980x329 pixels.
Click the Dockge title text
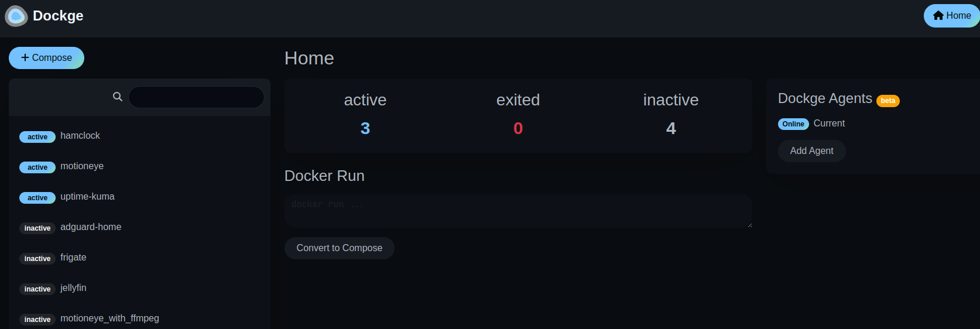[58, 16]
